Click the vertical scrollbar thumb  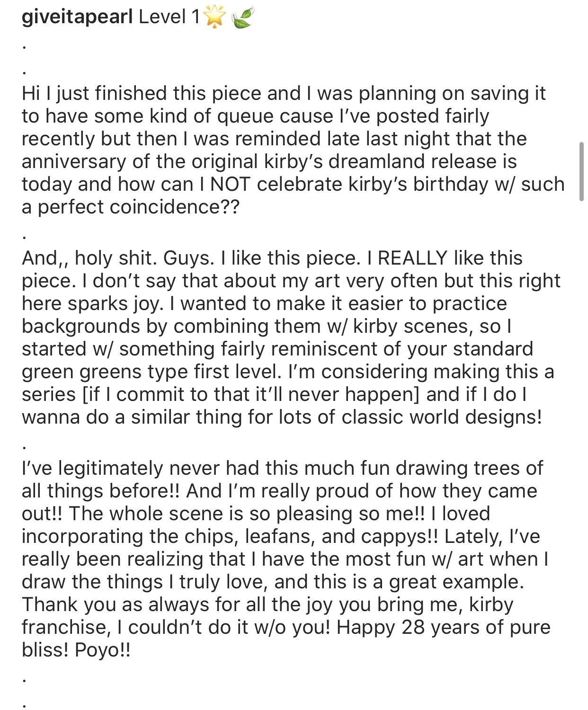click(581, 171)
